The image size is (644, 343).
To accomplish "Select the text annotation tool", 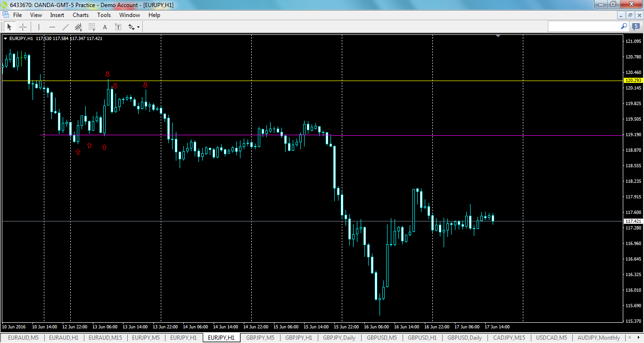I will (x=105, y=27).
